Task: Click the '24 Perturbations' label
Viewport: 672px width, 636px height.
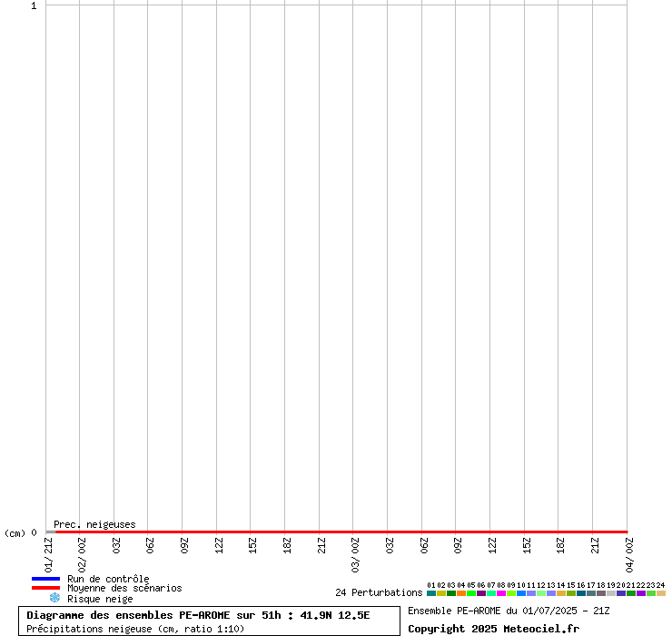Action: point(379,592)
